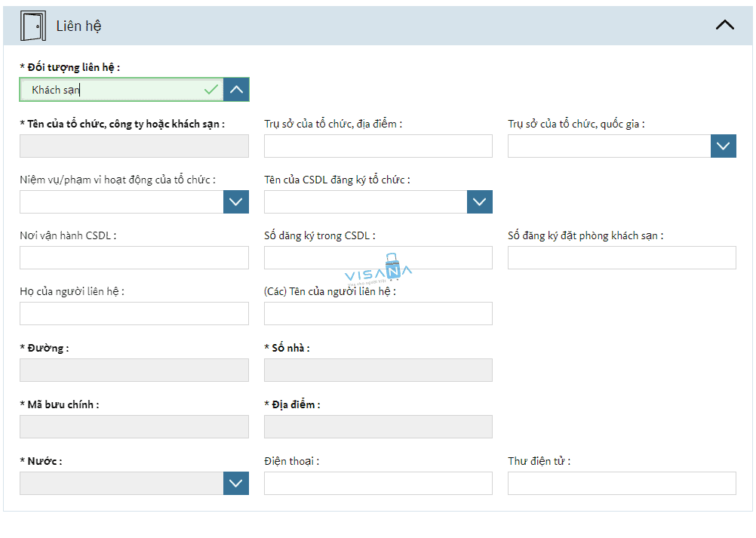Select the Mã bưu chính field
Viewport: 756px width, 538px height.
click(134, 426)
